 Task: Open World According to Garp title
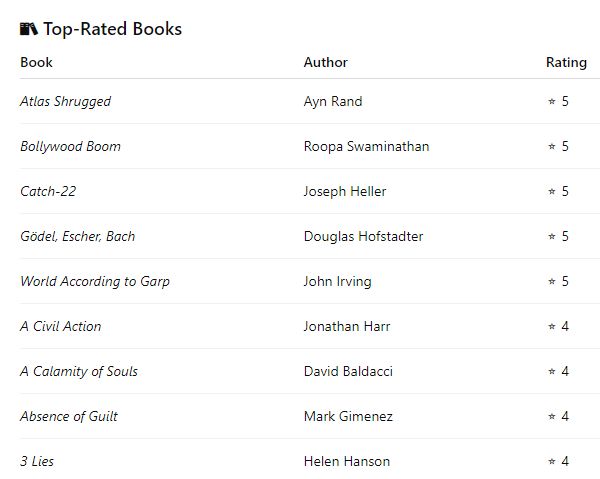pyautogui.click(x=95, y=281)
